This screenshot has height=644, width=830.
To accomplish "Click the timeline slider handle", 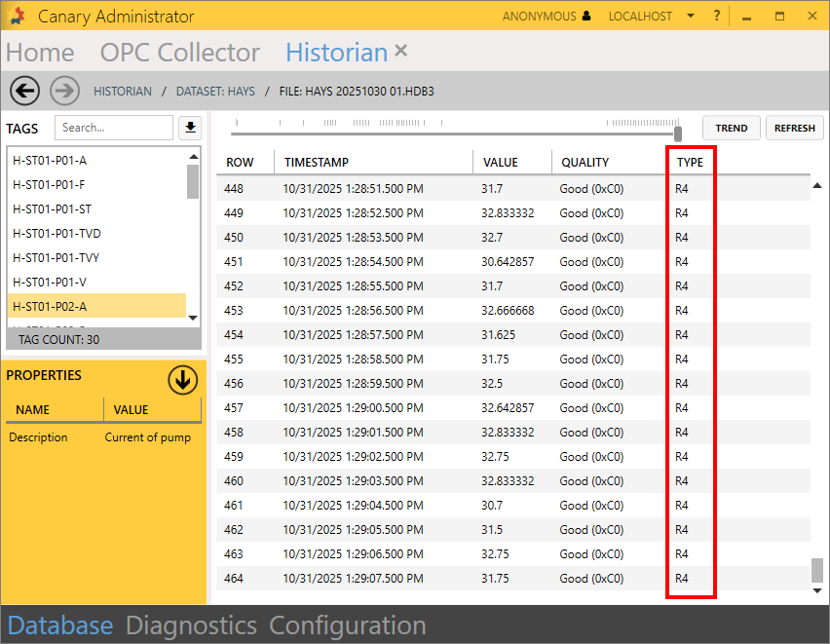I will (x=678, y=133).
